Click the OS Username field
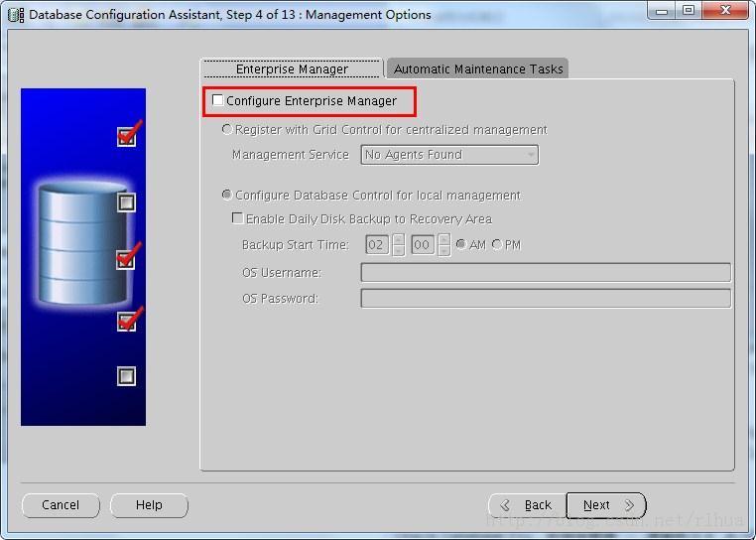Screen dimensions: 756x540 point(546,273)
